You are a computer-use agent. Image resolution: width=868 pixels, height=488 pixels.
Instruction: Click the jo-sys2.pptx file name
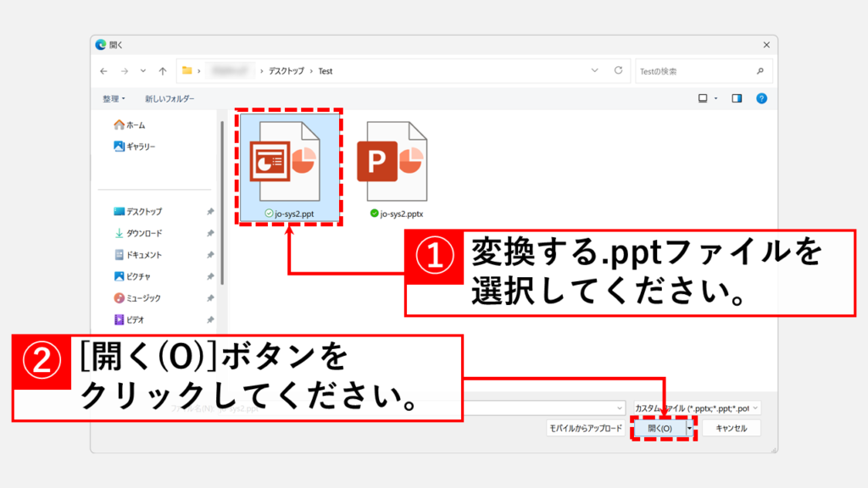[401, 213]
